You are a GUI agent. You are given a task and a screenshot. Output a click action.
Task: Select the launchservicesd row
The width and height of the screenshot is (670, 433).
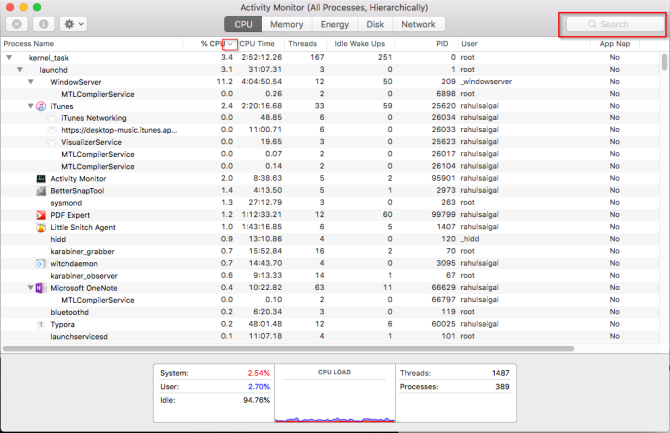pos(329,336)
